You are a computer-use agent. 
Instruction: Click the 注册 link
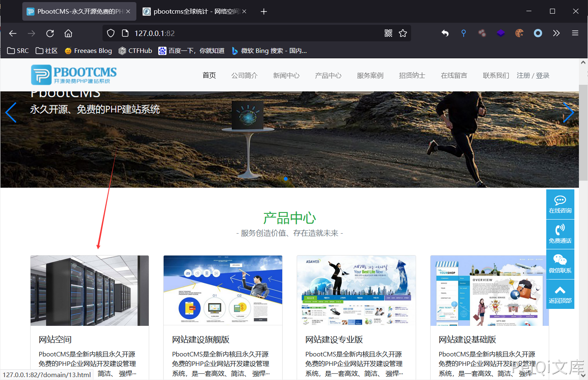(x=523, y=75)
